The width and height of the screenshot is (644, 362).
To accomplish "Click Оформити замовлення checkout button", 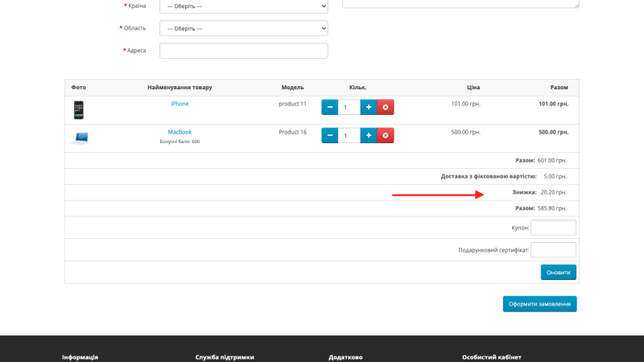I will point(539,304).
